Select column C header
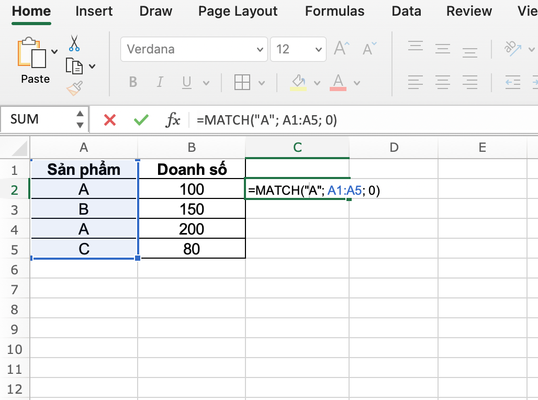 (297, 148)
